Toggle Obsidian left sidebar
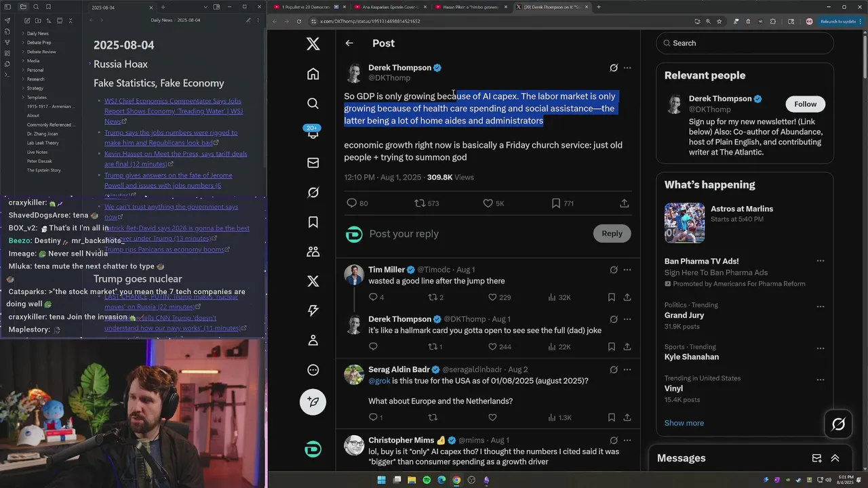Screen dimensions: 868x488 (7, 7)
